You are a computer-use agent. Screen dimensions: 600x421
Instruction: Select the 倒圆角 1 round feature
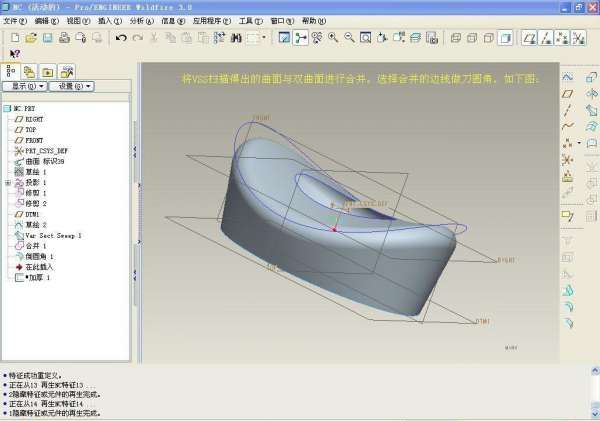34,256
